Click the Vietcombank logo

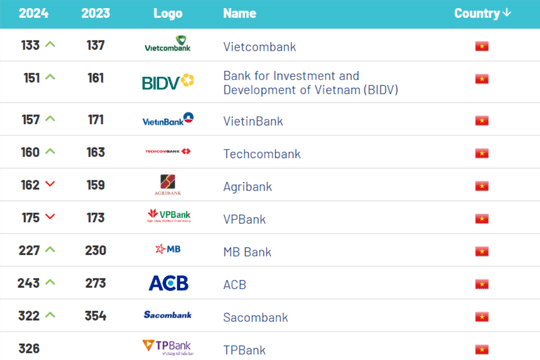[167, 44]
